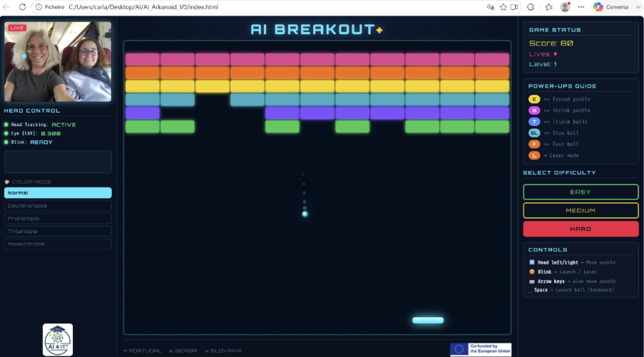This screenshot has width=644, height=357.
Task: Select Tritanopia color mode
Action: pos(58,231)
